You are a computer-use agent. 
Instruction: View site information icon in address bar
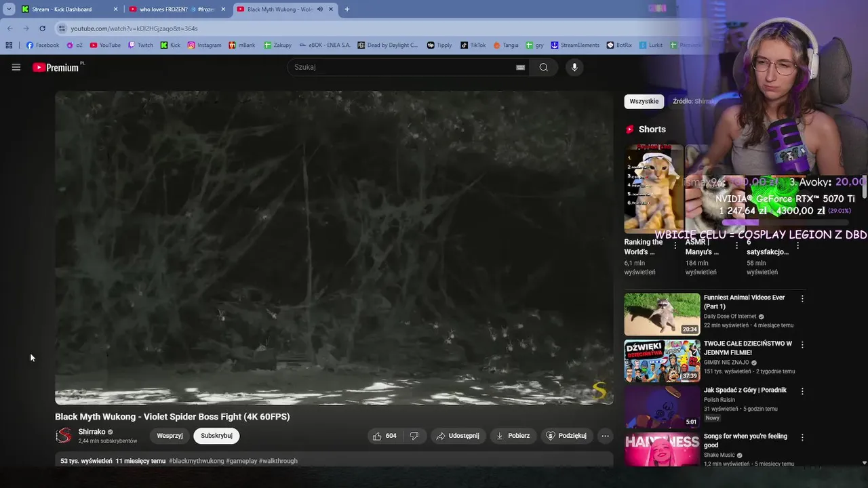(62, 28)
